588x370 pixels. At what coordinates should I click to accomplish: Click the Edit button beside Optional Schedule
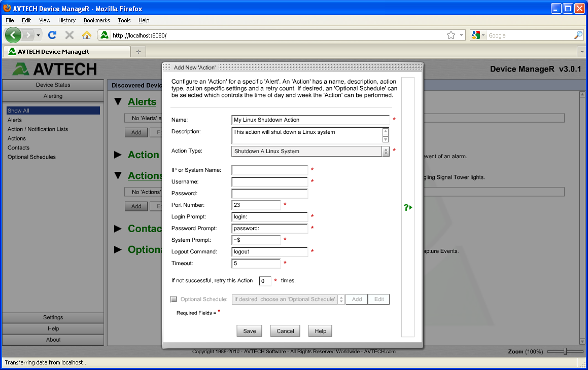pos(379,299)
